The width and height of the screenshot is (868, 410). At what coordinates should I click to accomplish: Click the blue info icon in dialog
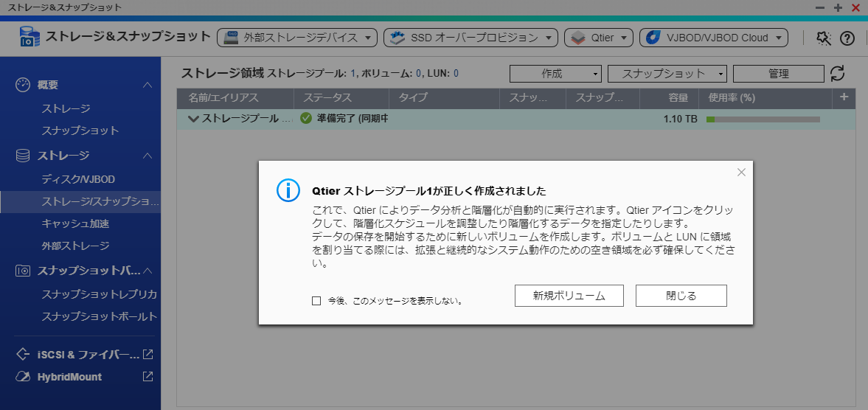pos(288,190)
